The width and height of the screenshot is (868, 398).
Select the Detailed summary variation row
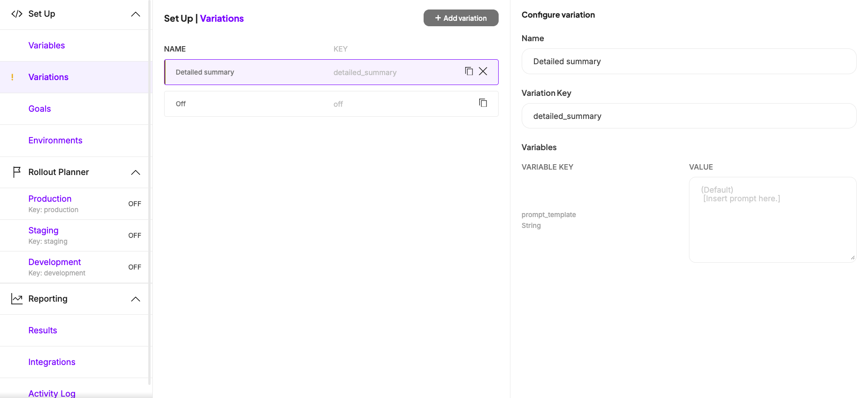[x=331, y=72]
